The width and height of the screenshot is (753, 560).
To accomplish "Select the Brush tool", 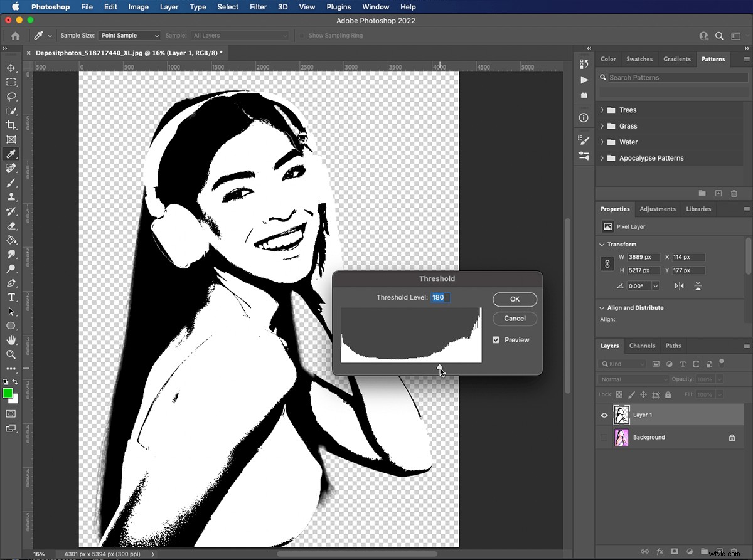I will (11, 182).
